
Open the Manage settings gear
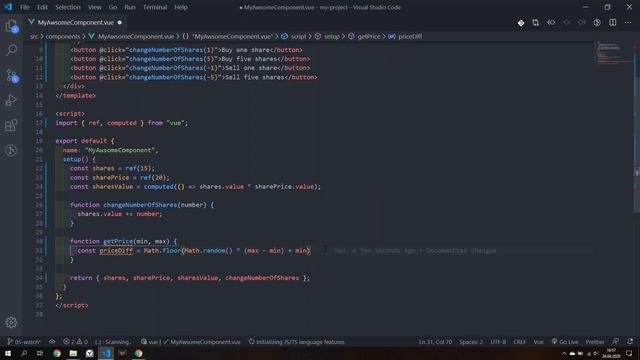point(11,322)
